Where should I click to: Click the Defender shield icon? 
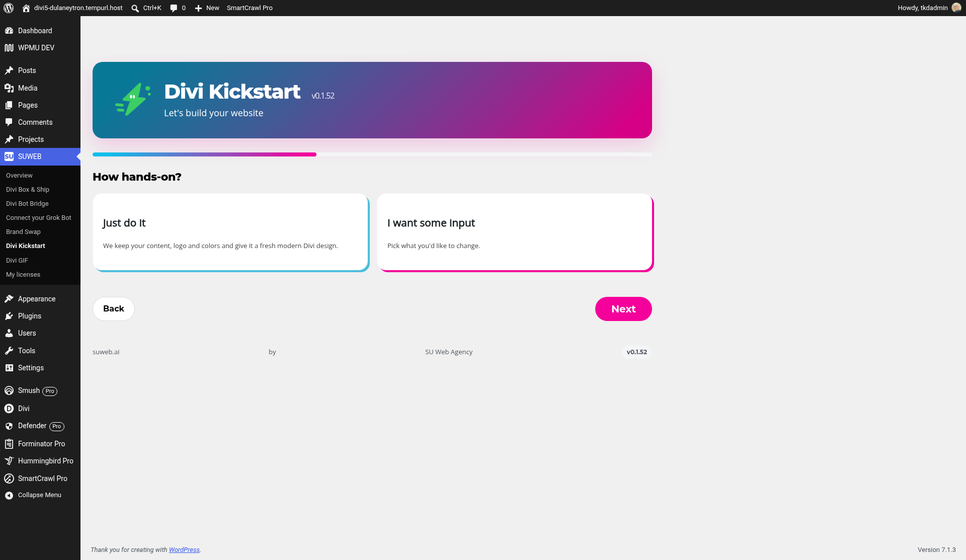9,426
